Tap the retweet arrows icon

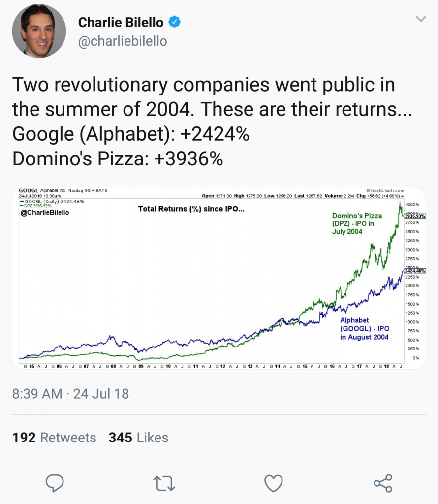164,483
